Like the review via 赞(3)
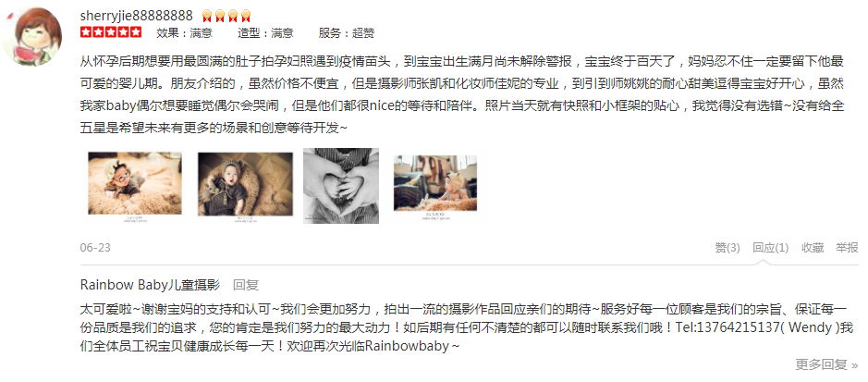Screen dimensions: 868x382 pos(727,248)
